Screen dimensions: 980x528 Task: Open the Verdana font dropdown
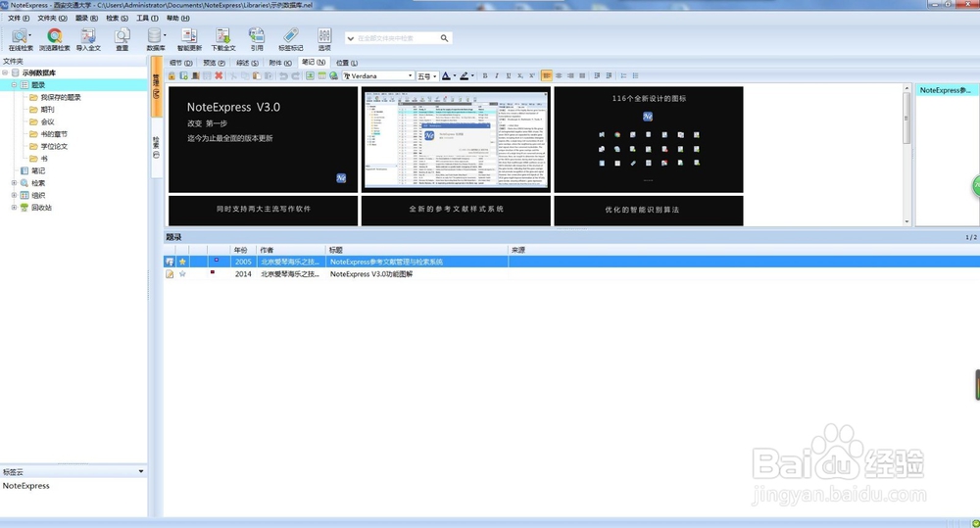point(410,75)
